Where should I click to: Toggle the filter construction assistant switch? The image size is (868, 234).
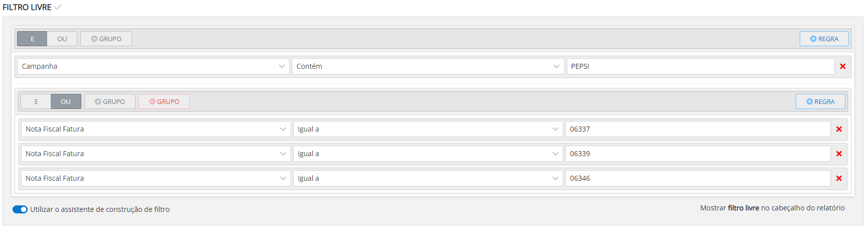pos(20,209)
